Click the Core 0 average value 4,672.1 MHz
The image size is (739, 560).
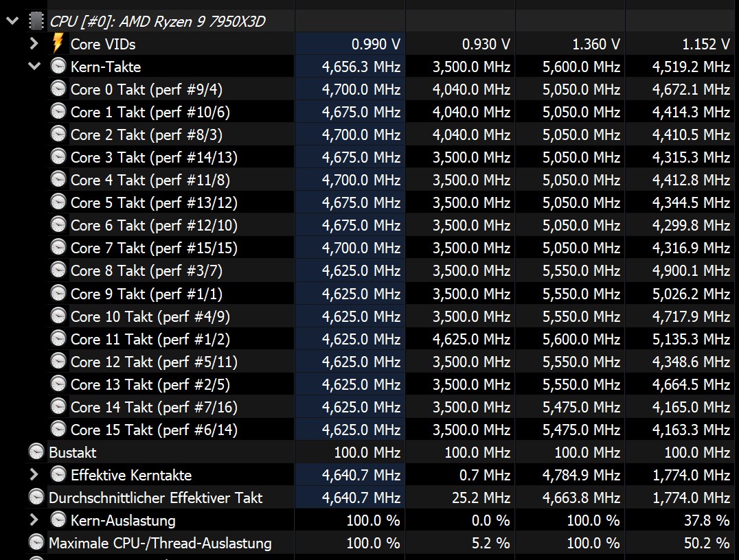[x=691, y=89]
